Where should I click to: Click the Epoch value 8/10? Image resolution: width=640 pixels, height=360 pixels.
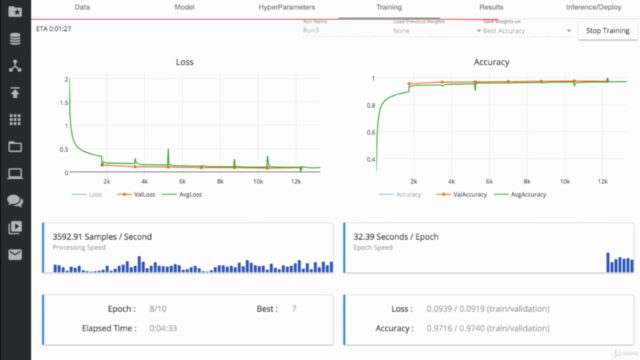[x=158, y=309]
